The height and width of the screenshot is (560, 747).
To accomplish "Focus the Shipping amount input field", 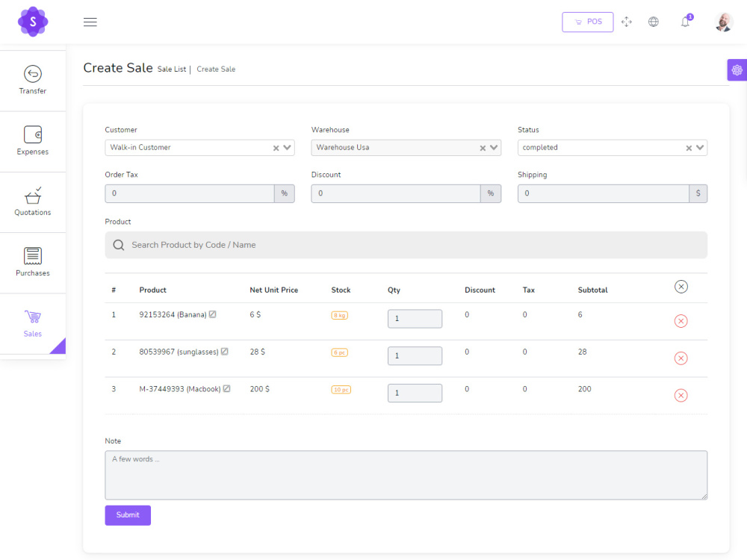I will click(604, 193).
